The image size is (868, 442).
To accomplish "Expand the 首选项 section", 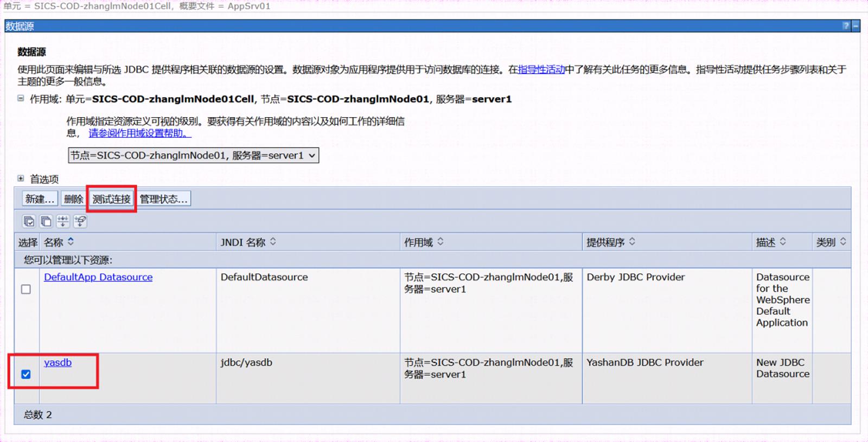I will tap(21, 178).
